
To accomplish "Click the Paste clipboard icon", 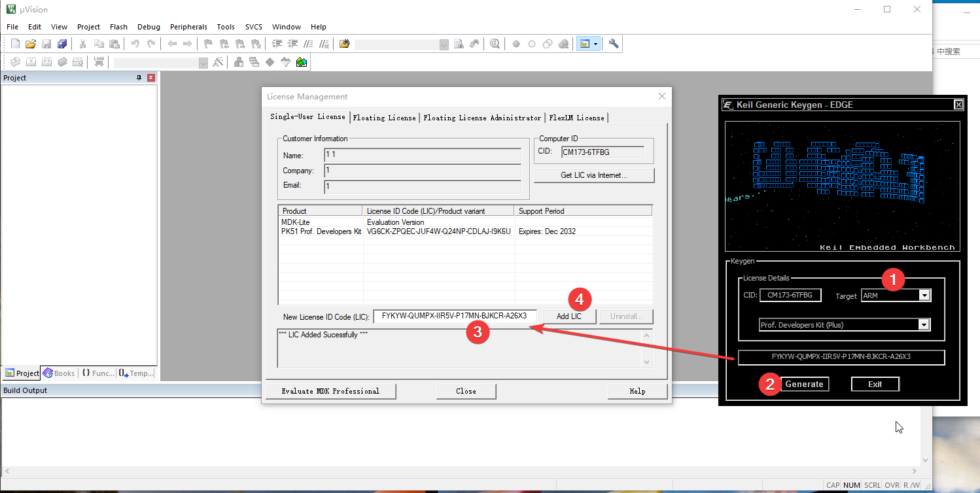I will (114, 44).
